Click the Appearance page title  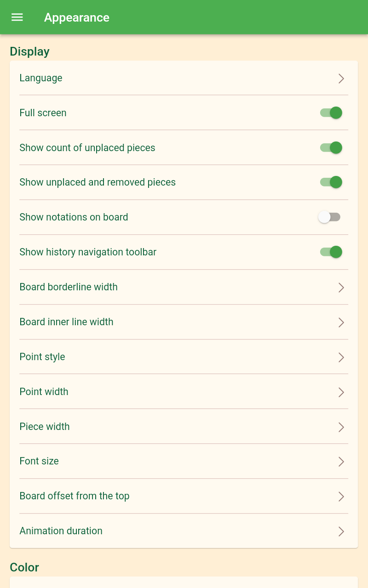pyautogui.click(x=77, y=17)
